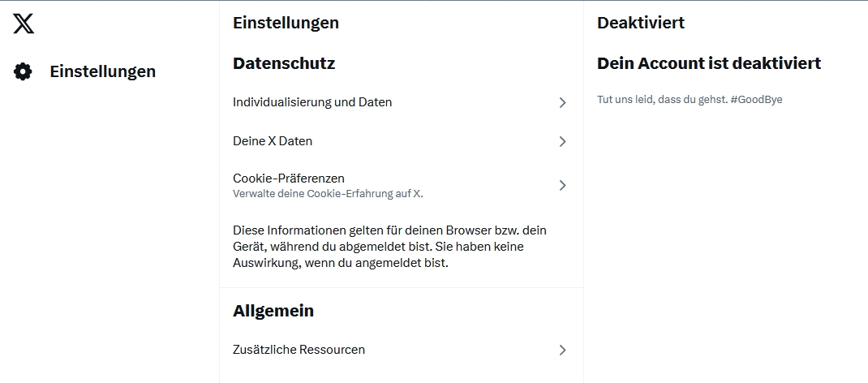
Task: Open the Deine X Daten entry
Action: (402, 141)
